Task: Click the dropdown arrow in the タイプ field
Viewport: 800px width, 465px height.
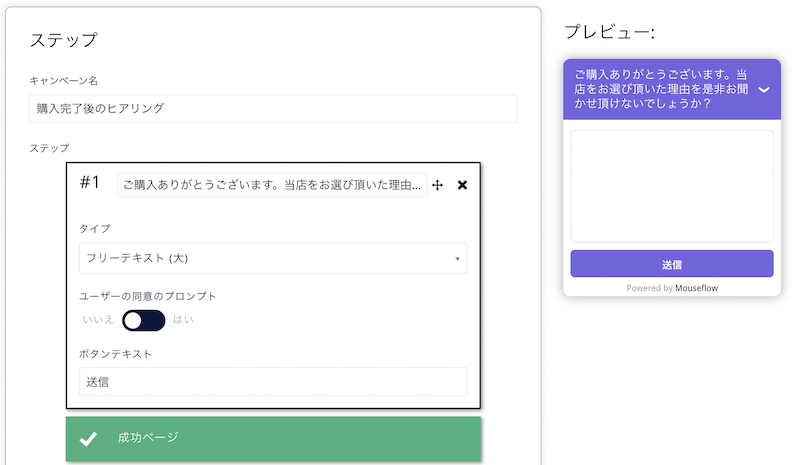Action: (457, 259)
